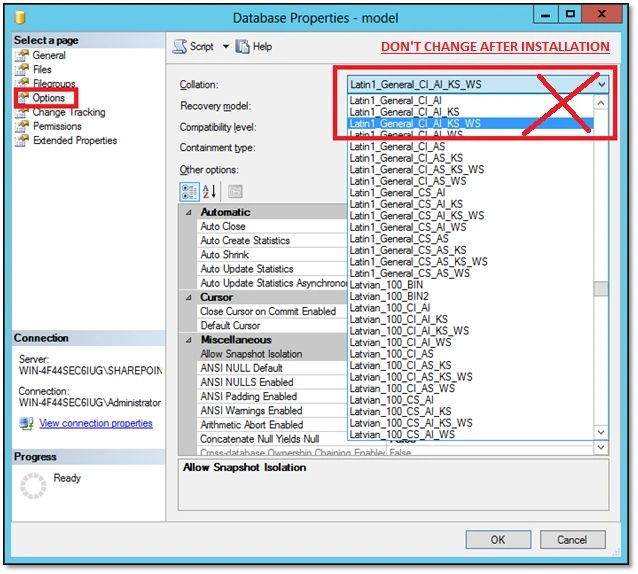
Task: Open the Collation combo box arrow
Action: 601,85
